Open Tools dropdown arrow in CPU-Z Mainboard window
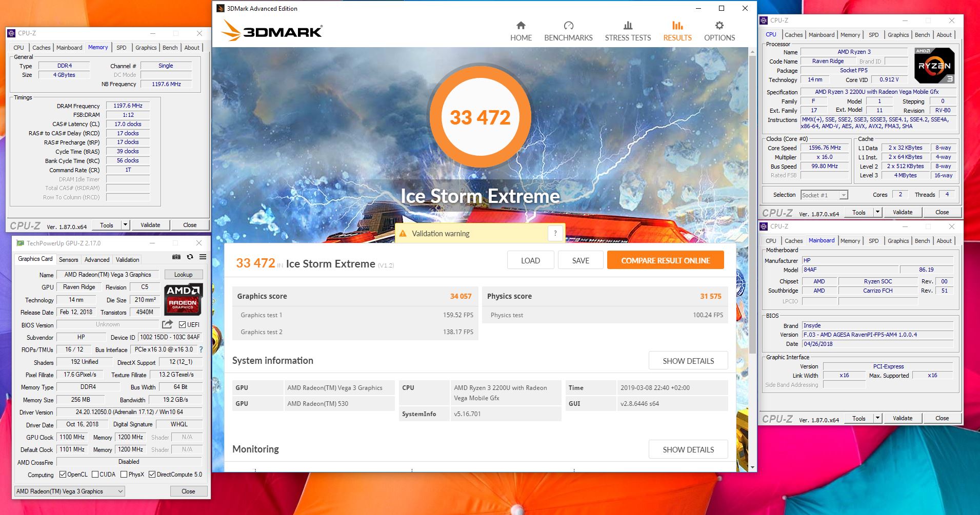The image size is (980, 515). click(877, 418)
